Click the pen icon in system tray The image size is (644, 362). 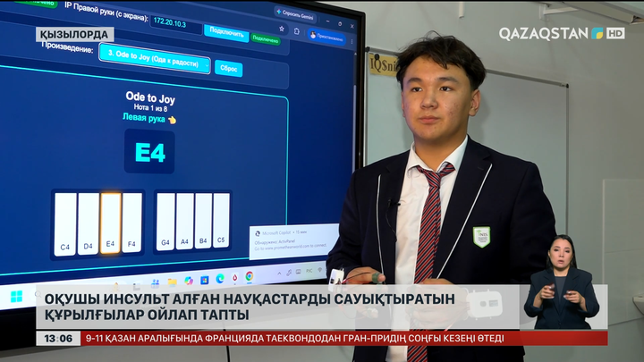pos(289,273)
